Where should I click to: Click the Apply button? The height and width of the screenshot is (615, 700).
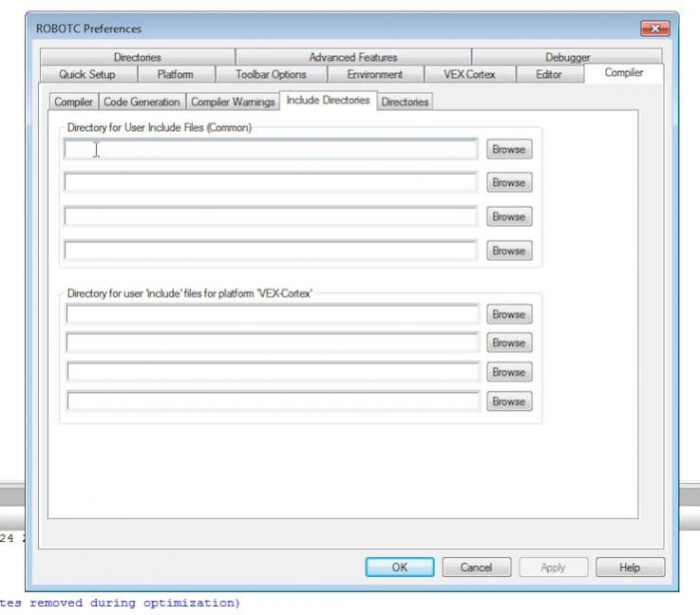(x=553, y=567)
